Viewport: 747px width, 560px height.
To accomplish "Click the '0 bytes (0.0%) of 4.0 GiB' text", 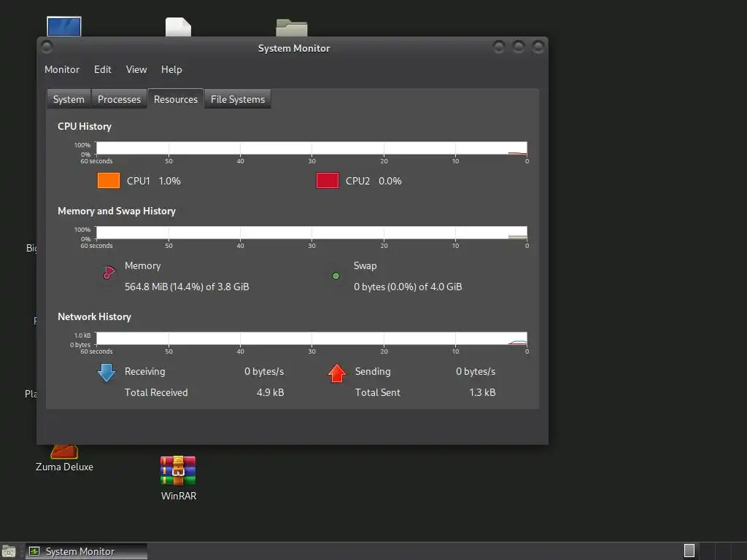I will coord(408,287).
